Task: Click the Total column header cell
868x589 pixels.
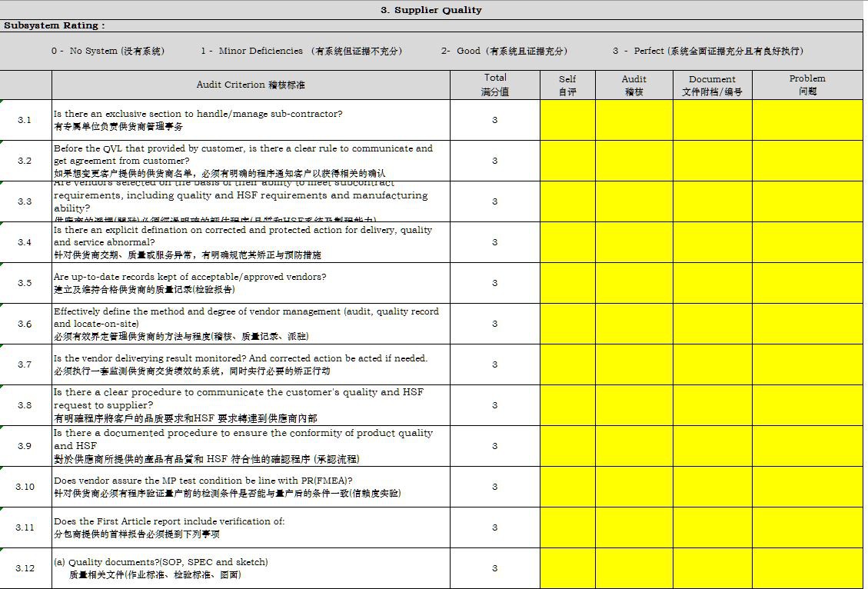Action: [495, 85]
